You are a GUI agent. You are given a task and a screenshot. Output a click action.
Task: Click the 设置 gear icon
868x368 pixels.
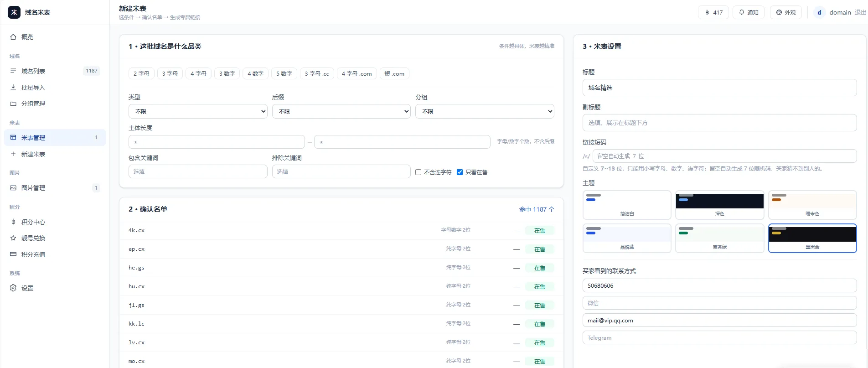(13, 288)
